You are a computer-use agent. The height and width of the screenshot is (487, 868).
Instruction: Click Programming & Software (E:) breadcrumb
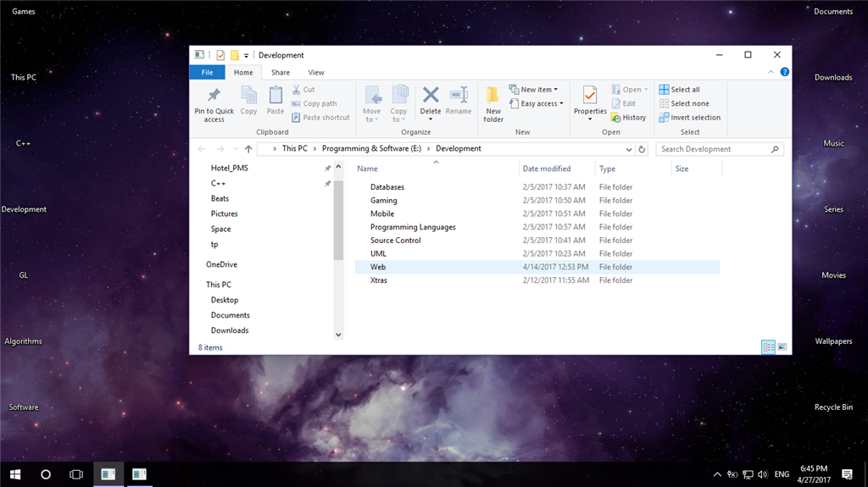click(x=371, y=148)
